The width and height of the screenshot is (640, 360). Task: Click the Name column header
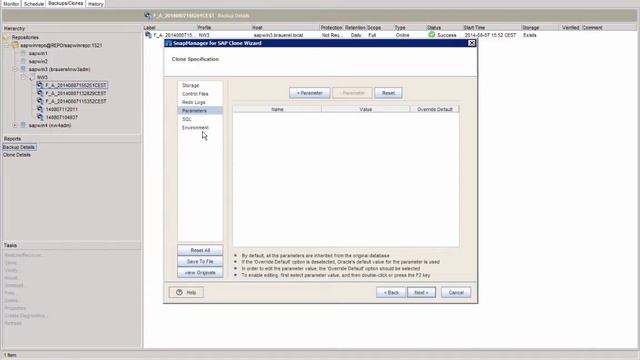pyautogui.click(x=277, y=109)
